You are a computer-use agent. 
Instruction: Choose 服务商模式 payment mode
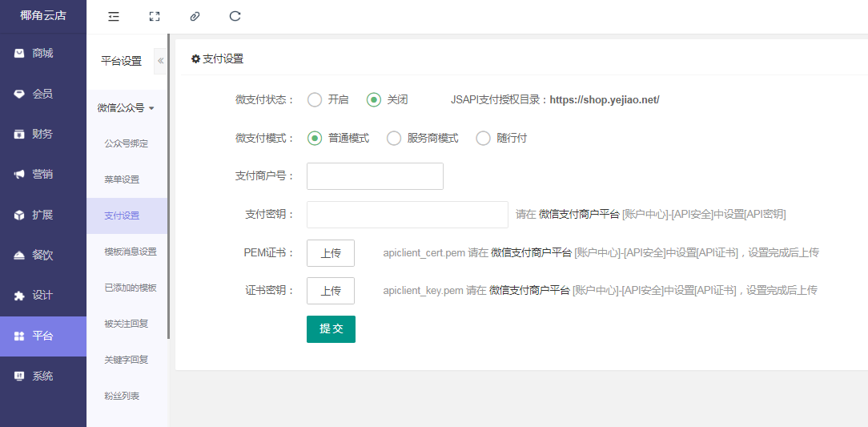point(394,139)
